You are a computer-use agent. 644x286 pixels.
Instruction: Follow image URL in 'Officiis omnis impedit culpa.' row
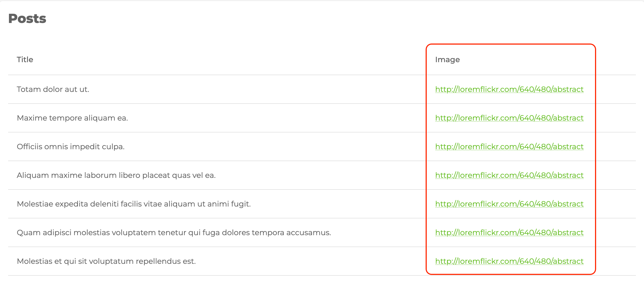click(509, 147)
